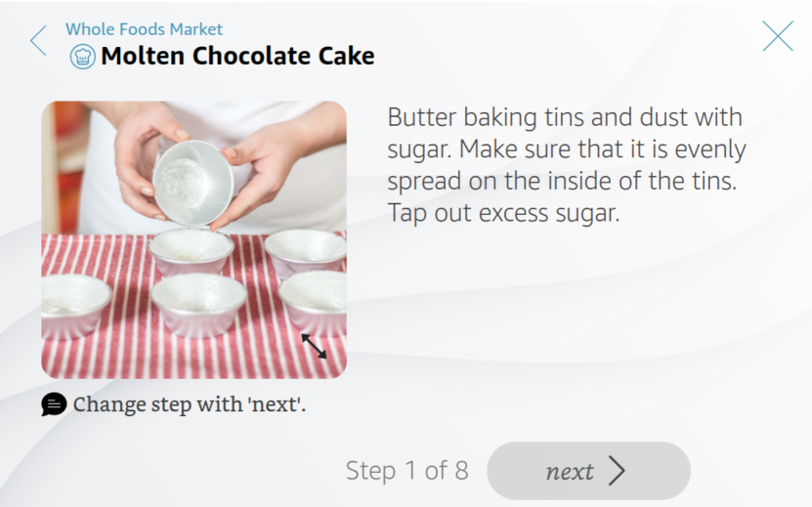Image resolution: width=812 pixels, height=507 pixels.
Task: Click the right chevron on next button
Action: pyautogui.click(x=617, y=471)
